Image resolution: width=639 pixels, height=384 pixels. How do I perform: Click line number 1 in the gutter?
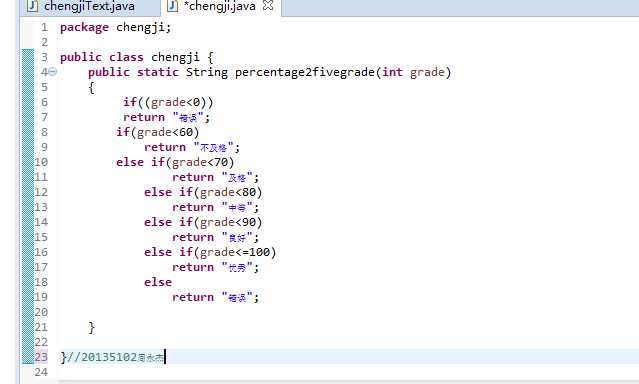(44, 28)
